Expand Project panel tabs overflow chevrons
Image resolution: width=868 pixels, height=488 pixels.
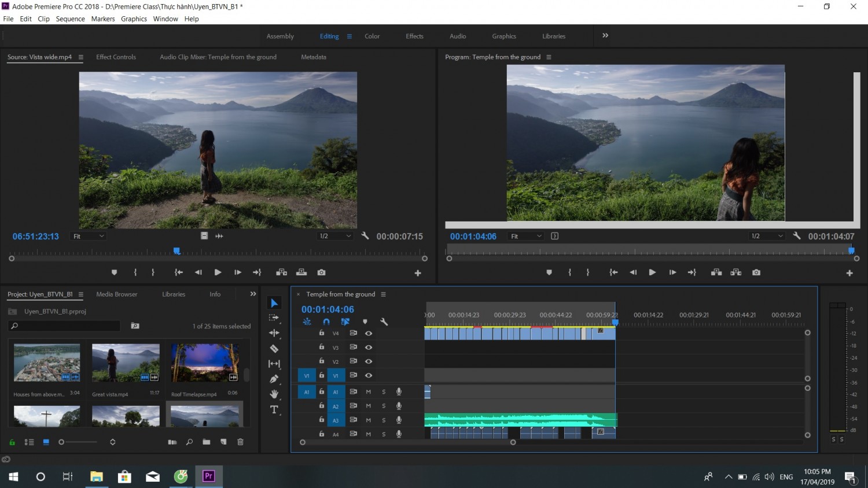253,294
